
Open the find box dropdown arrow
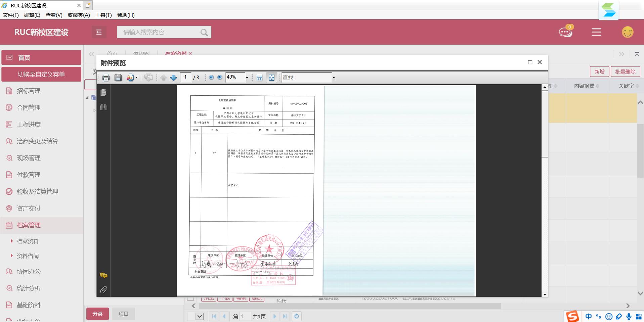334,78
